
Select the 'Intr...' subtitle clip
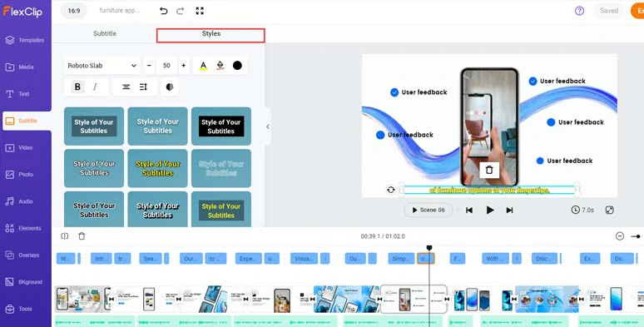point(101,259)
